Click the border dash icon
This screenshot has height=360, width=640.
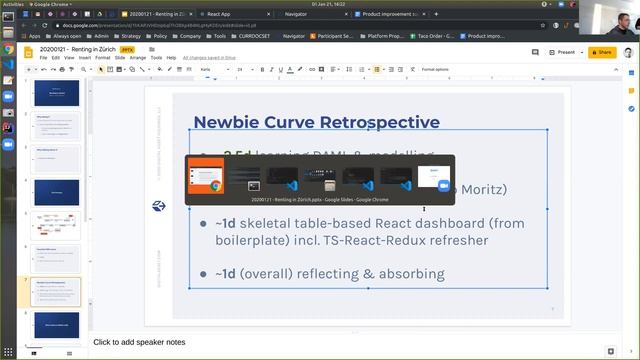click(189, 69)
